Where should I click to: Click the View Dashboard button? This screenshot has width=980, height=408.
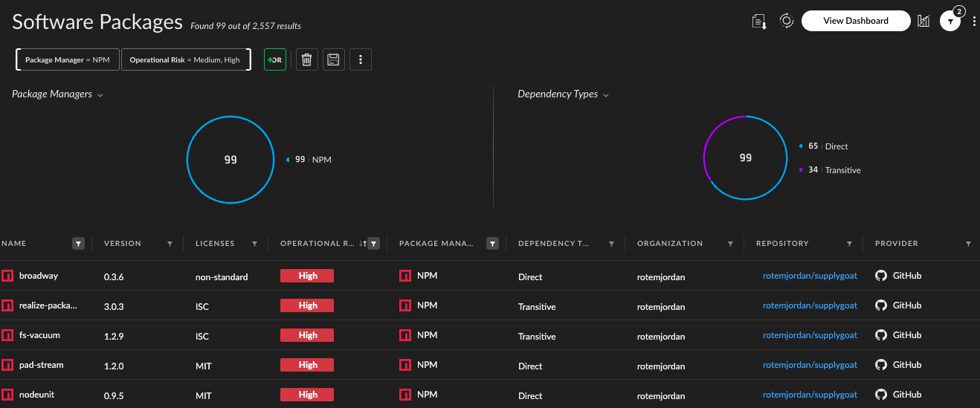coord(855,21)
